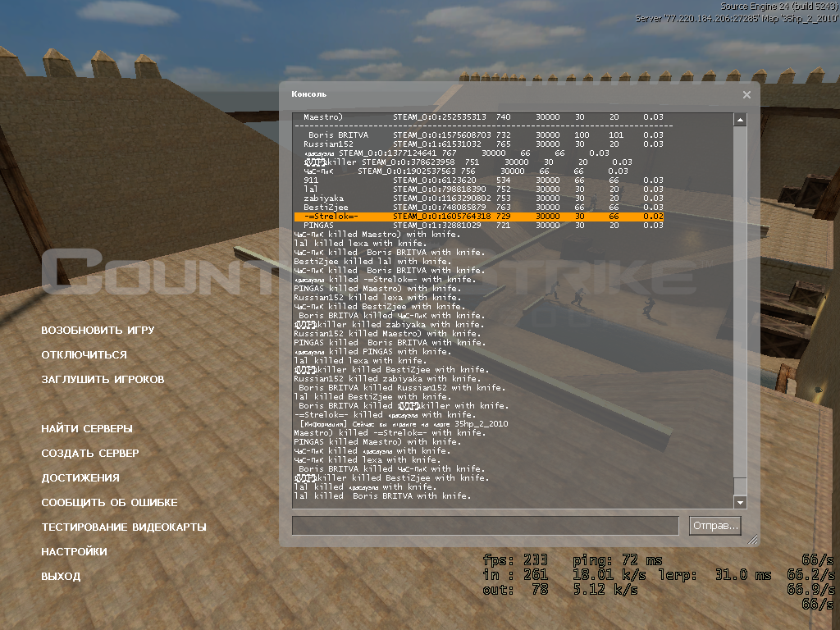This screenshot has width=840, height=630.
Task: Click the in: 261 net graph value
Action: tap(515, 575)
